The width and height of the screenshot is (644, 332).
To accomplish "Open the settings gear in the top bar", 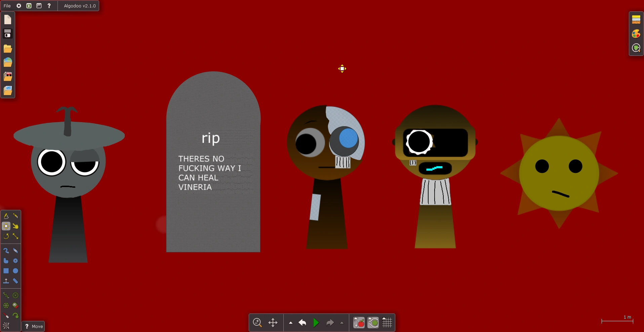I will (19, 6).
